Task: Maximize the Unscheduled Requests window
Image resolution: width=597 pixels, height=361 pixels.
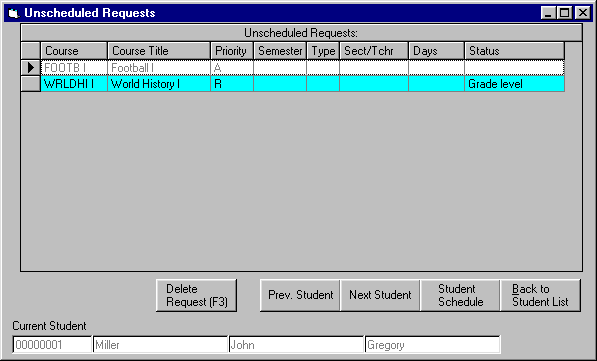Action: pos(565,13)
